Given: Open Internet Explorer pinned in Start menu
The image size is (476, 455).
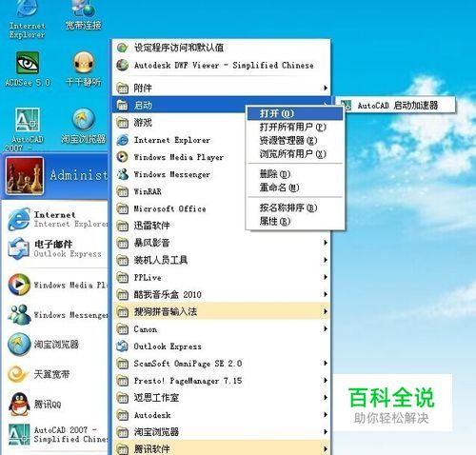Looking at the screenshot, I should (x=57, y=219).
